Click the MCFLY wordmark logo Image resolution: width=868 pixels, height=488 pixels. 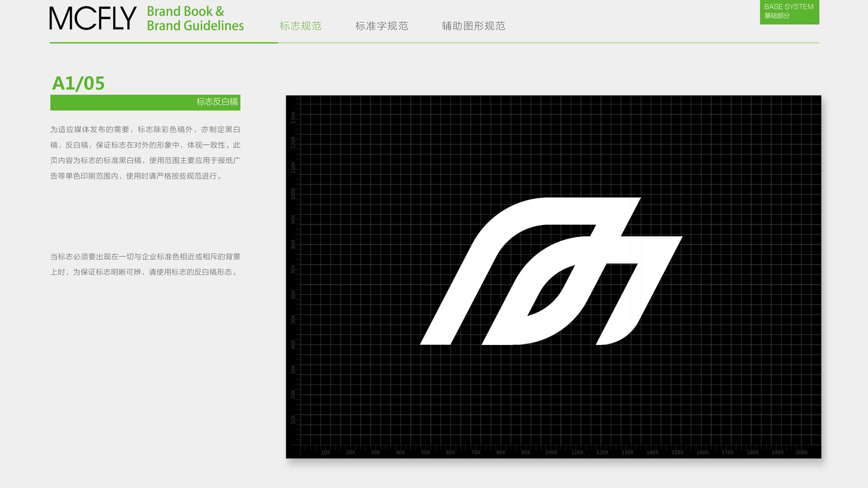click(93, 18)
